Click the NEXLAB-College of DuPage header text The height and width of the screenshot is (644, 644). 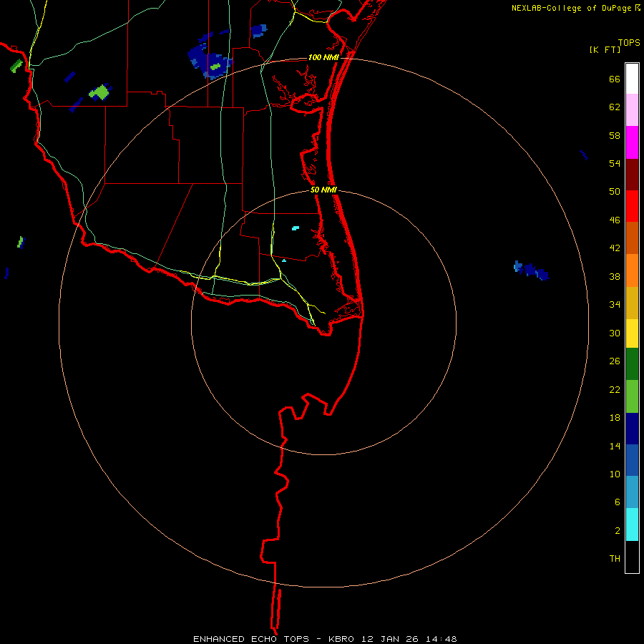[571, 8]
